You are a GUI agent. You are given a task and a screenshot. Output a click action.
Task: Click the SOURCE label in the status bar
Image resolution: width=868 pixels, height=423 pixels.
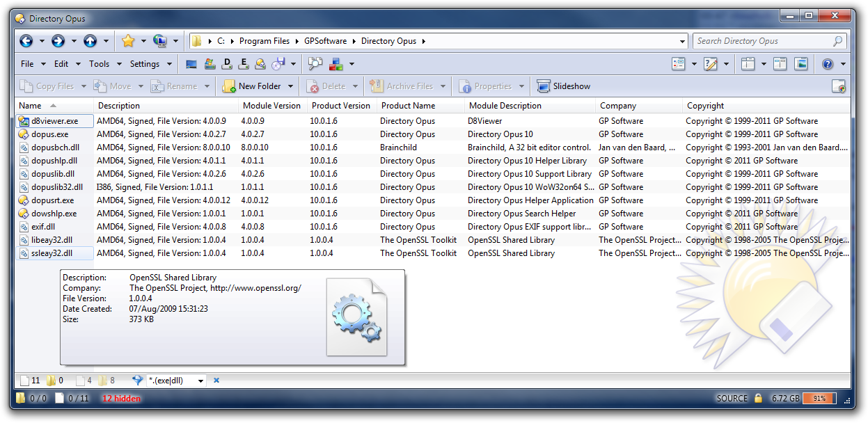(x=732, y=399)
